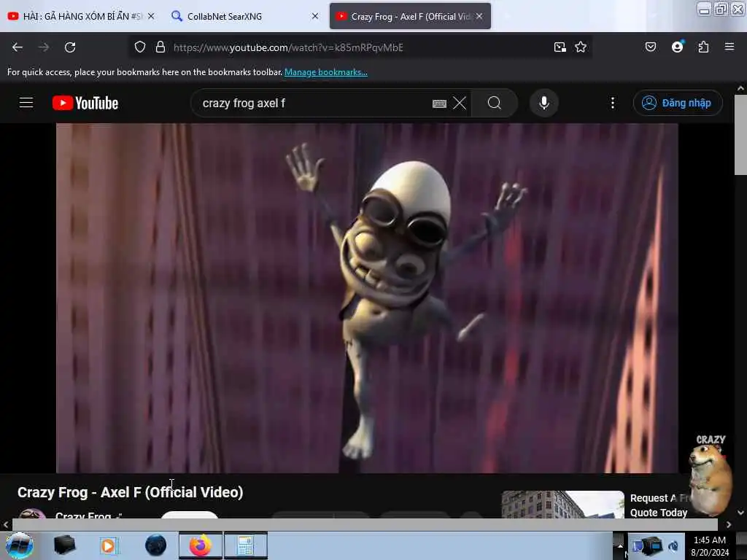Click the Đăng nhập sign-in button
Screen dimensions: 747x560
678,103
